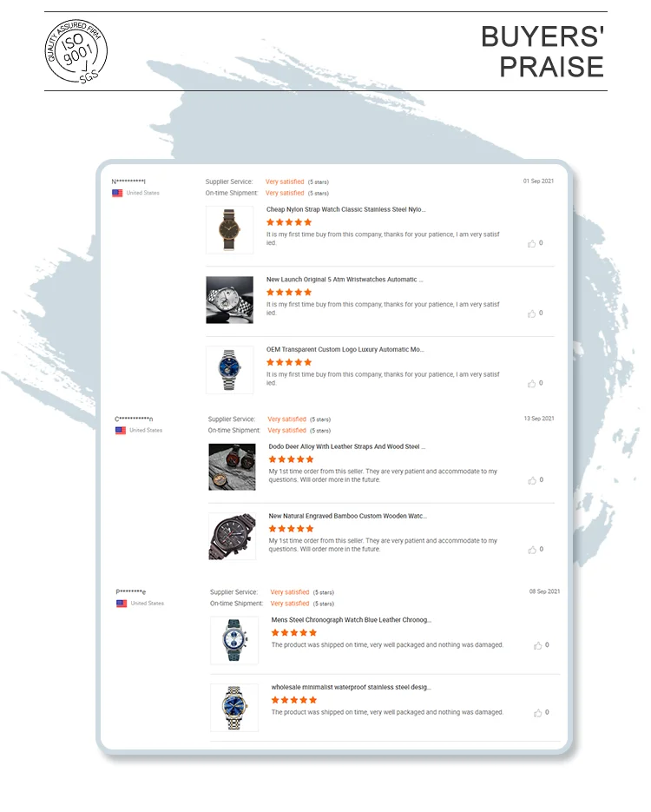Screen dimensions: 651x812
Task: Click the US flag beside reviewer P********e
Action: tap(122, 604)
